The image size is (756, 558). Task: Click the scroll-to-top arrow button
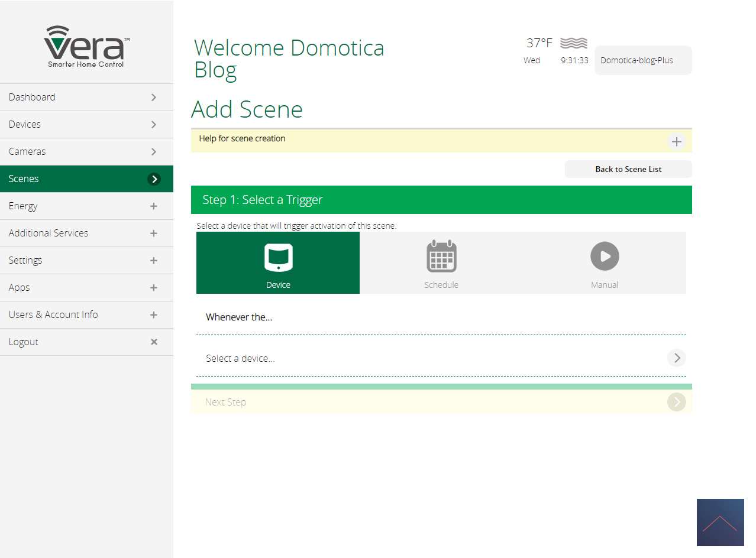(720, 523)
